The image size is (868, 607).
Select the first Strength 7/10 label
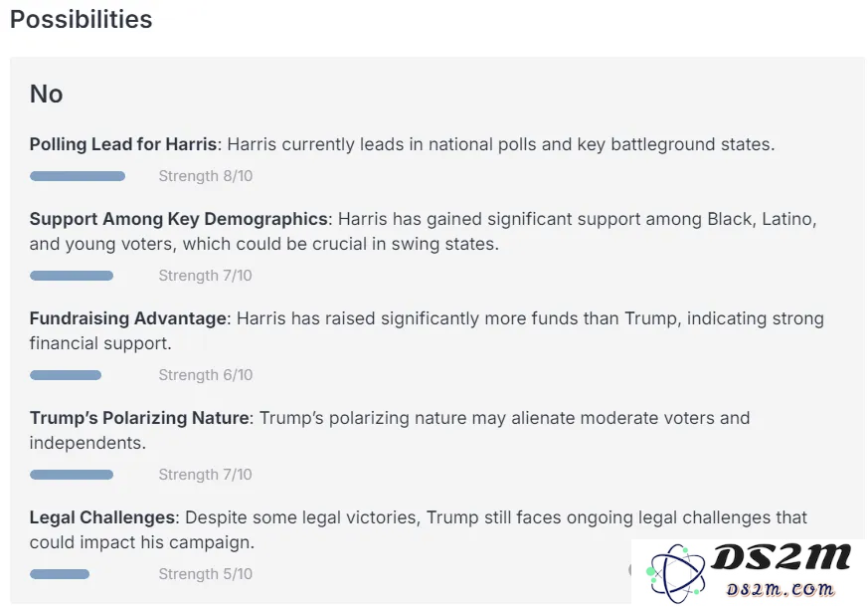[206, 276]
